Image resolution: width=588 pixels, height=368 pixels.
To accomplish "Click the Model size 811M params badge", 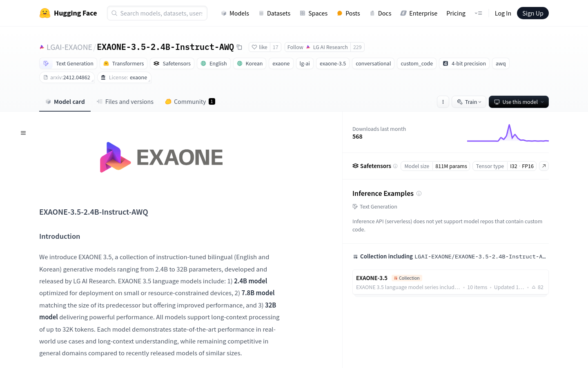I will [x=435, y=166].
